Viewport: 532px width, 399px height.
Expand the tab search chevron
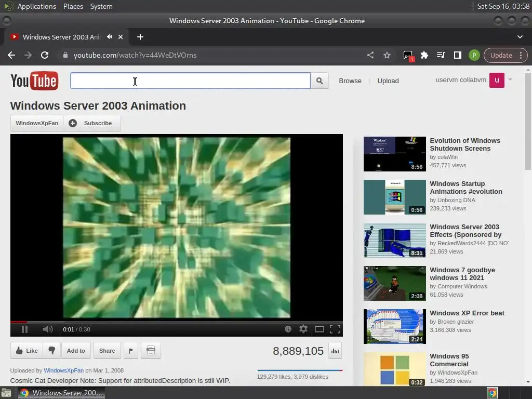pos(520,37)
